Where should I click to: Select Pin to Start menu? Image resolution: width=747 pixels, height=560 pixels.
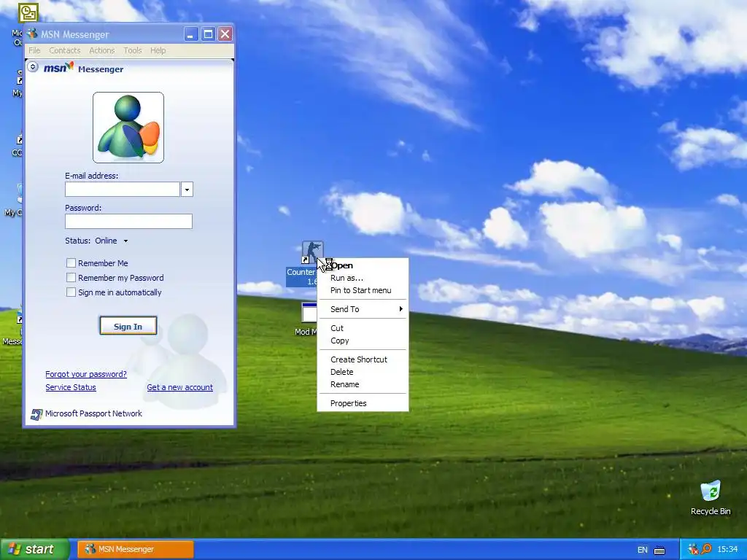[x=363, y=290]
